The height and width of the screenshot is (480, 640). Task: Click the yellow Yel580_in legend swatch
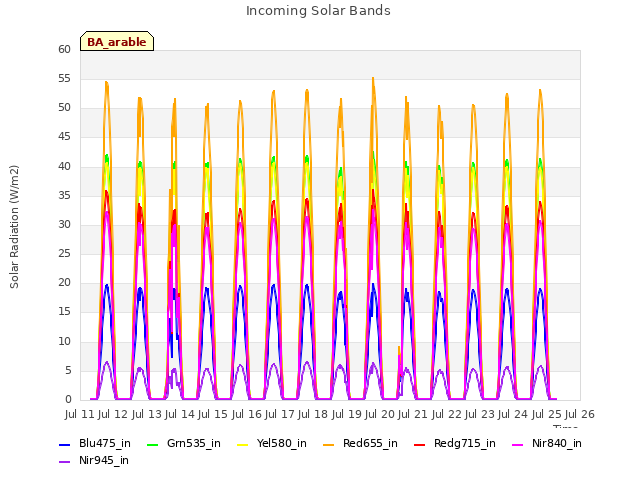[242, 444]
